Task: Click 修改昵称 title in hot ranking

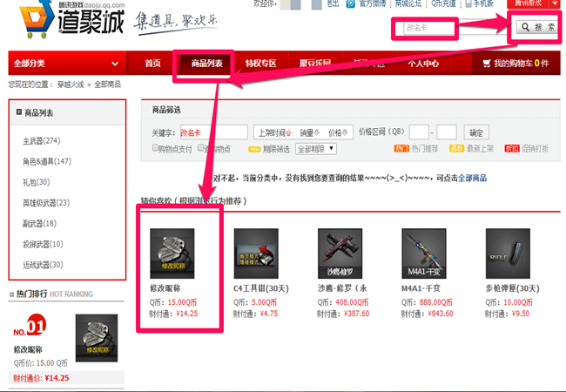Action: point(28,349)
